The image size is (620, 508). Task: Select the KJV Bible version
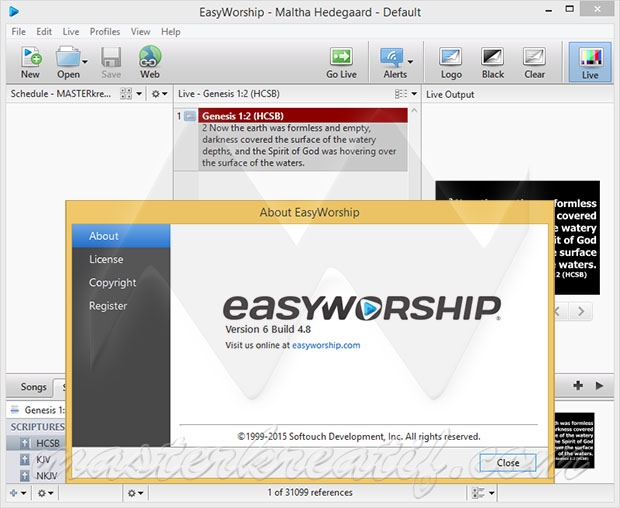click(x=43, y=460)
